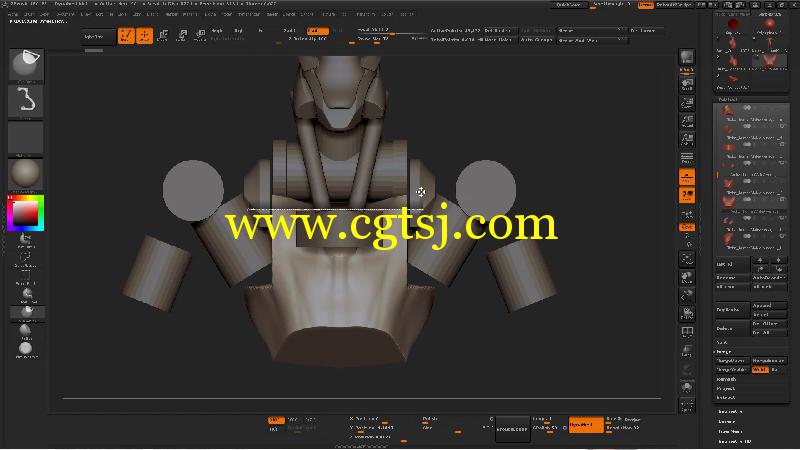Click the Zoom canvas icon
The width and height of the screenshot is (800, 450).
pos(687,103)
